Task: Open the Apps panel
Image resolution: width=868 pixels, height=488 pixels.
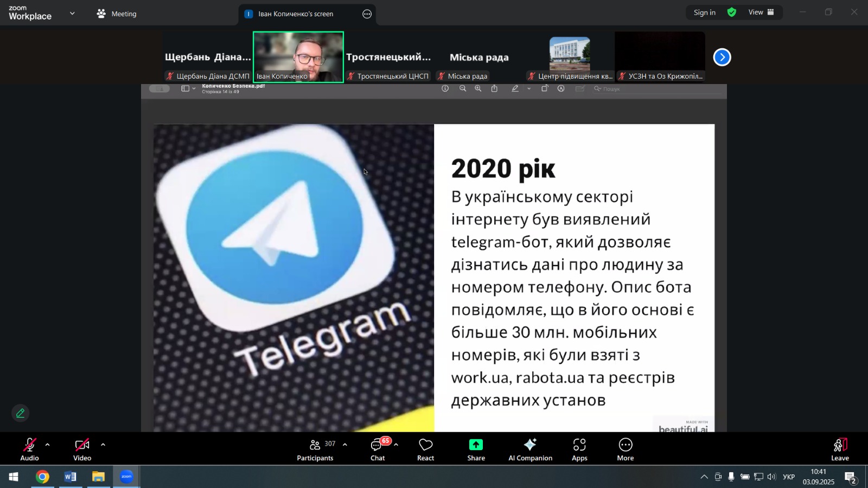Action: [x=579, y=450]
